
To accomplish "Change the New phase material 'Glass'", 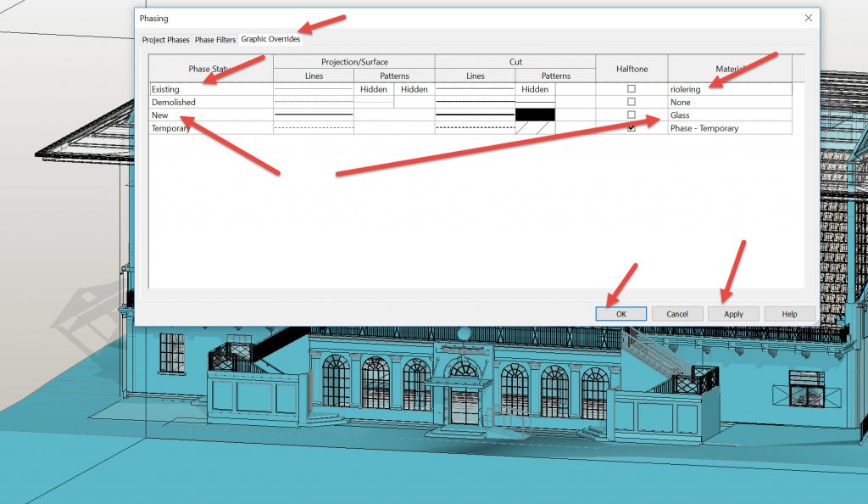I will point(729,115).
